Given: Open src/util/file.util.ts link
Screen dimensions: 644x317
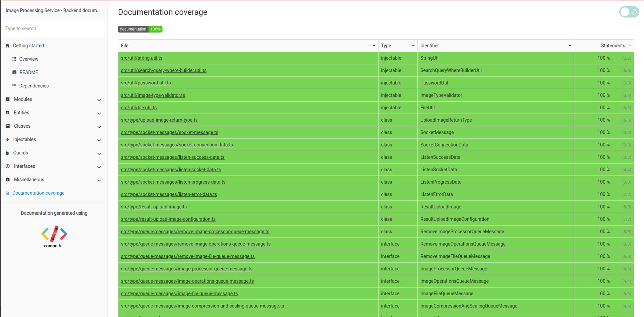Looking at the screenshot, I should tap(139, 108).
